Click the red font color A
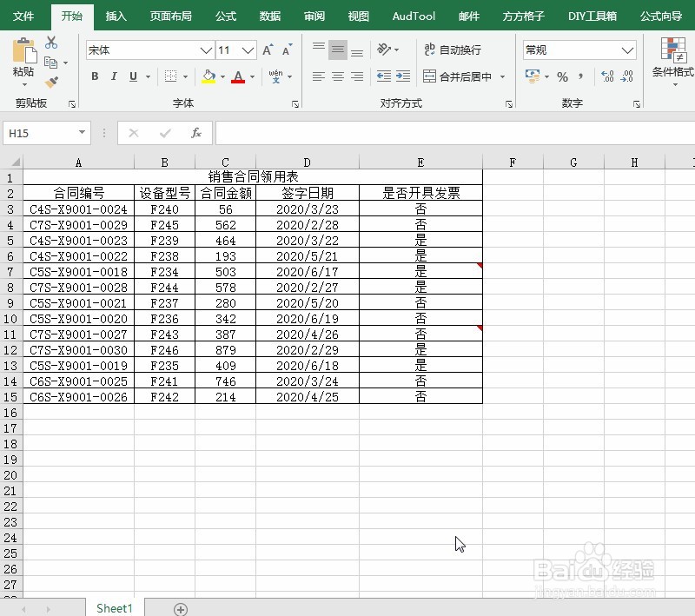This screenshot has height=616, width=695. (238, 76)
